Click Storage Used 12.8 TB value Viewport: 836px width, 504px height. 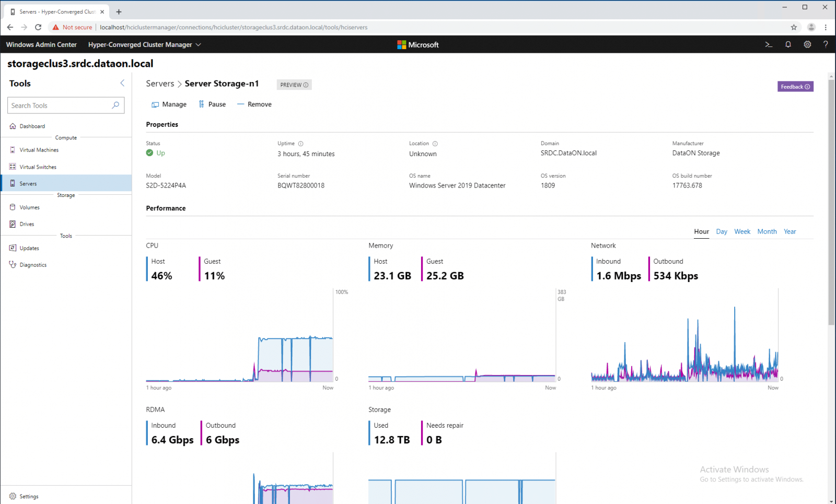coord(392,440)
